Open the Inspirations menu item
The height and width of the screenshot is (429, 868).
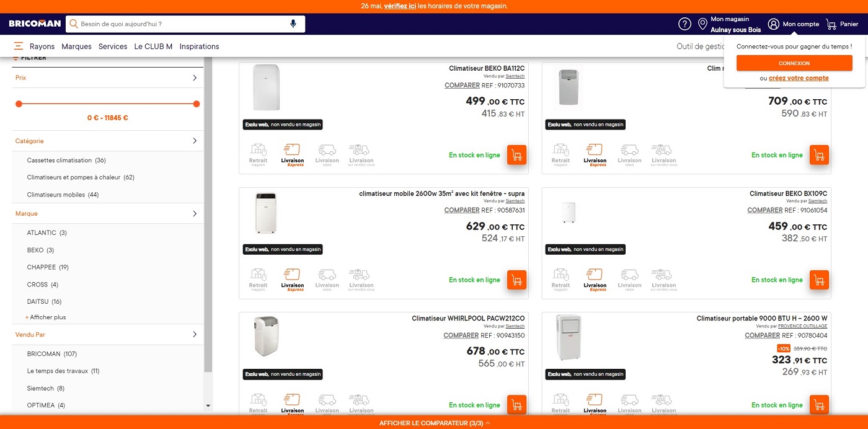199,46
